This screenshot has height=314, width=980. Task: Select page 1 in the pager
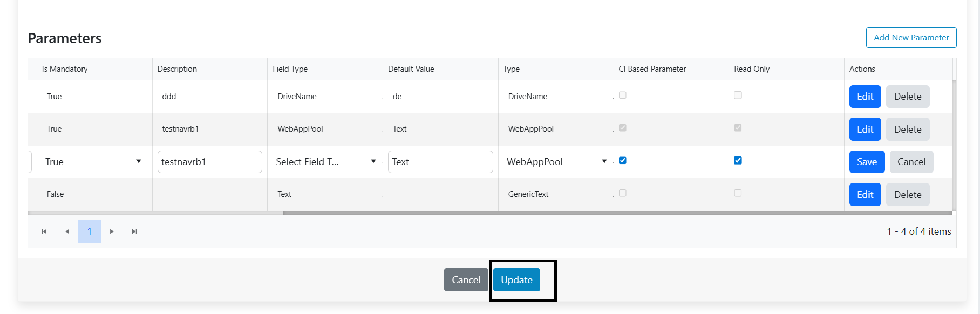click(89, 231)
